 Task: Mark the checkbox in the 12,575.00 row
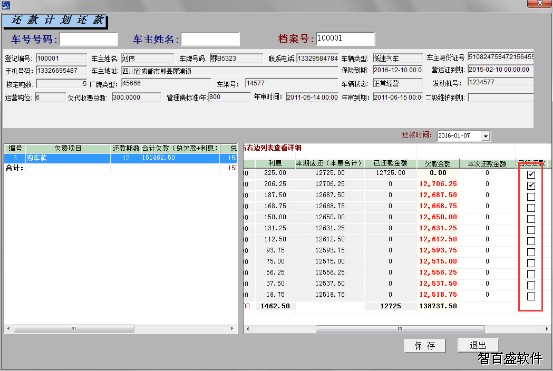(x=531, y=263)
